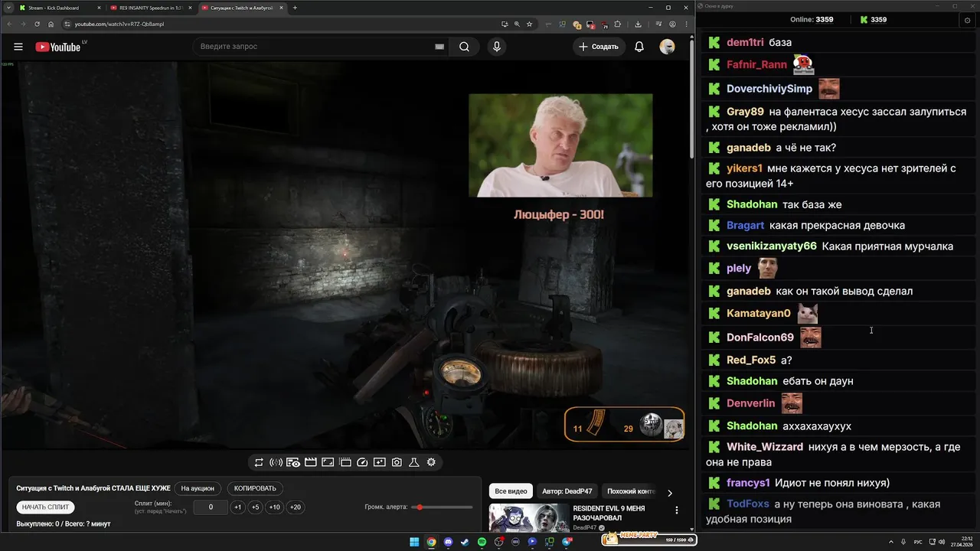Click the pop-up player resize icon
The height and width of the screenshot is (551, 980).
(328, 462)
